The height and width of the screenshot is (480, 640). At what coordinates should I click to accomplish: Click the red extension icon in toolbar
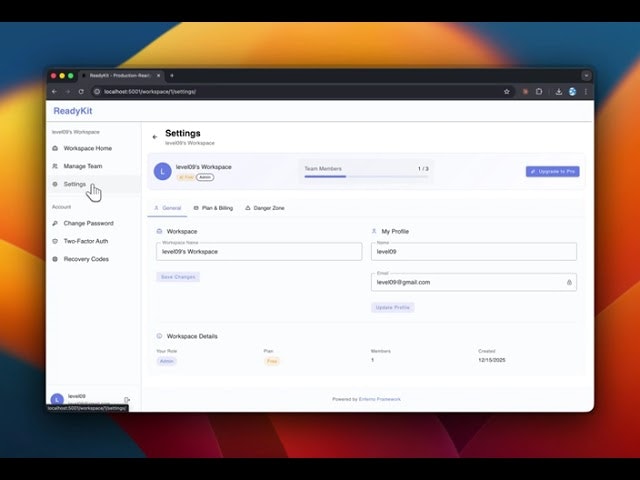pos(525,92)
